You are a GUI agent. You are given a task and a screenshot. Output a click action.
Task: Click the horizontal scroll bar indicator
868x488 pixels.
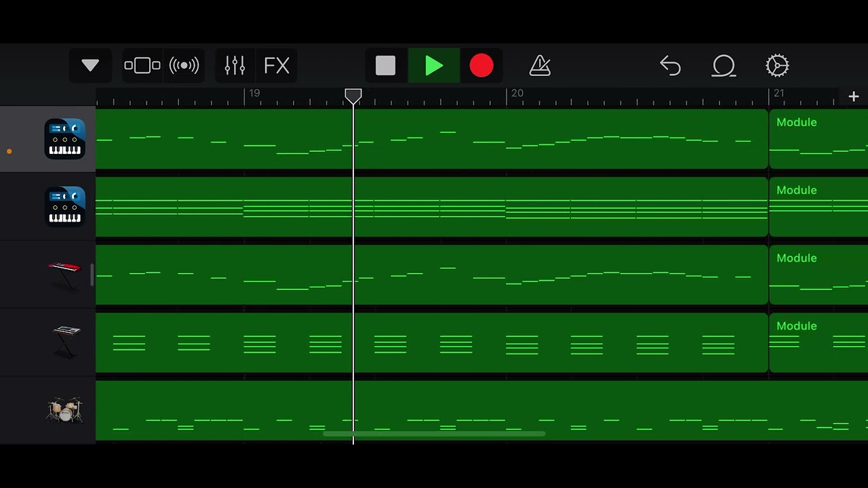click(x=434, y=434)
